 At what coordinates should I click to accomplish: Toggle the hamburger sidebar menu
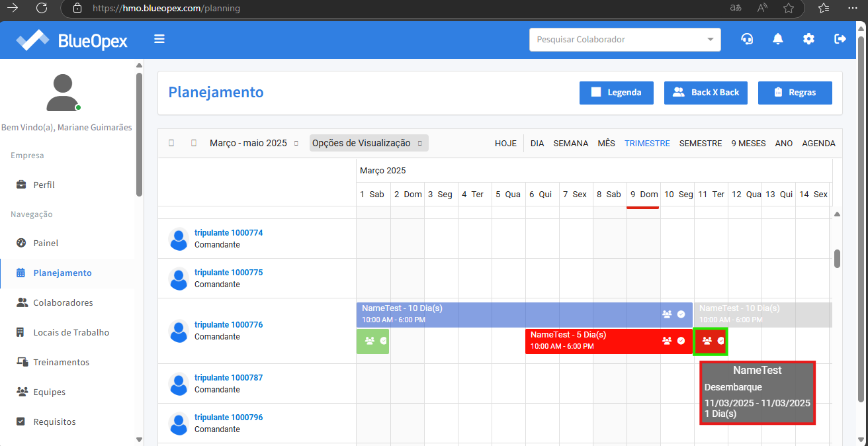pyautogui.click(x=159, y=39)
